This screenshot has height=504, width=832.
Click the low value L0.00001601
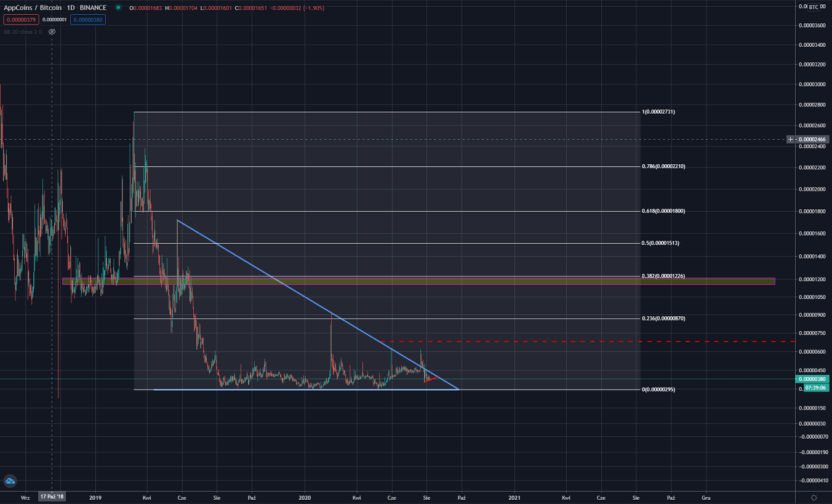pyautogui.click(x=215, y=8)
